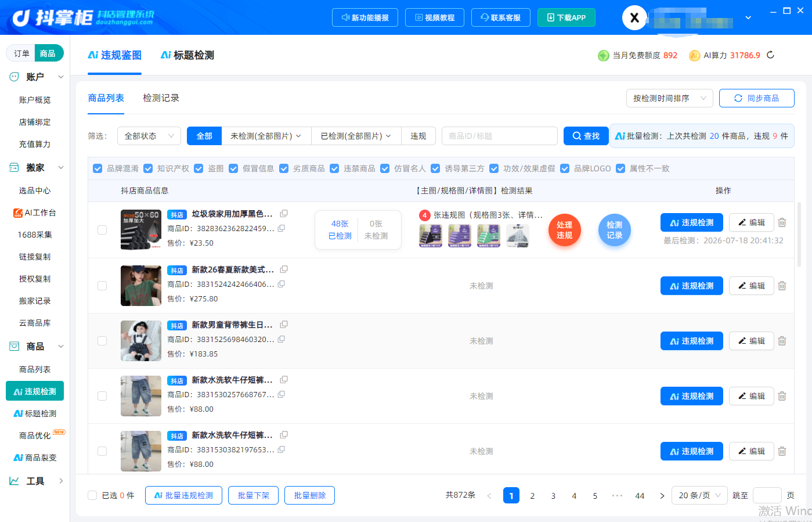Open the 全部状态 filter dropdown

pos(149,136)
